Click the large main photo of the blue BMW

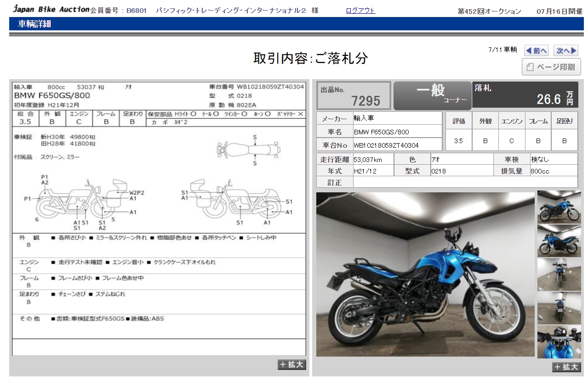(425, 274)
